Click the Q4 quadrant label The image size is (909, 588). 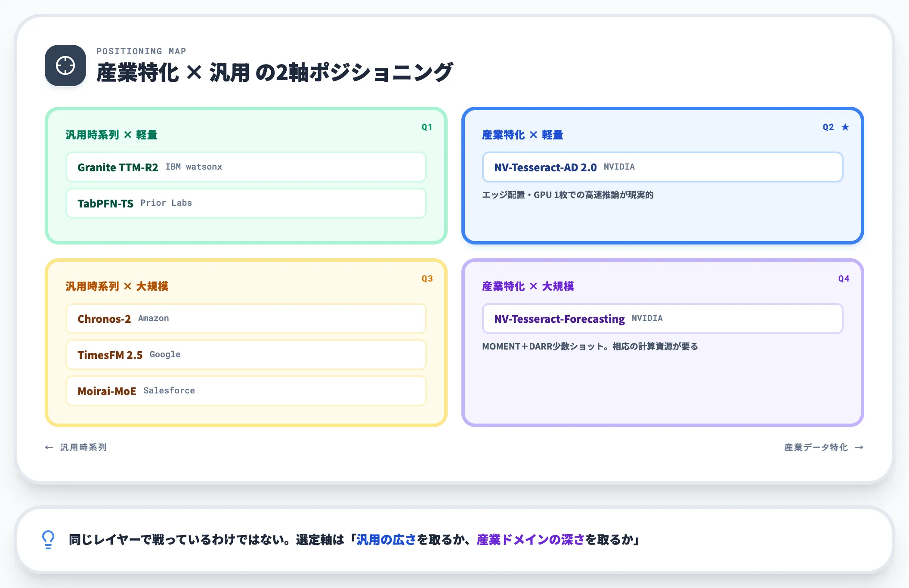[x=844, y=279]
